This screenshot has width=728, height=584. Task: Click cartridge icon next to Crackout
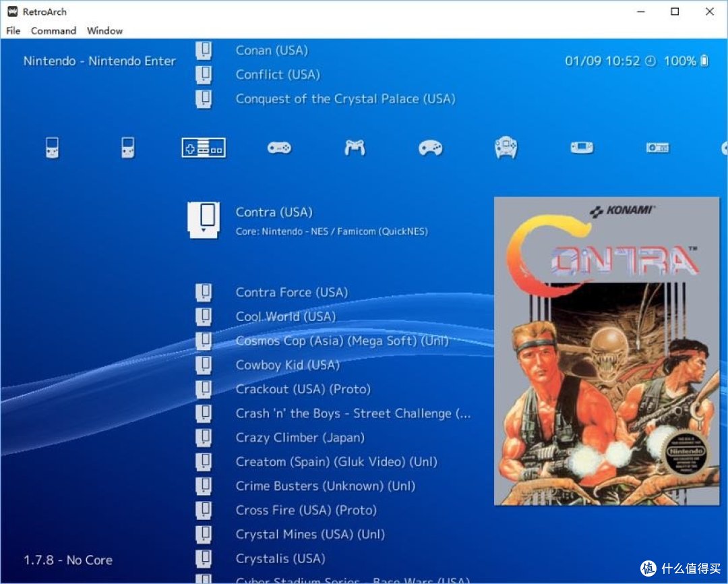(204, 389)
